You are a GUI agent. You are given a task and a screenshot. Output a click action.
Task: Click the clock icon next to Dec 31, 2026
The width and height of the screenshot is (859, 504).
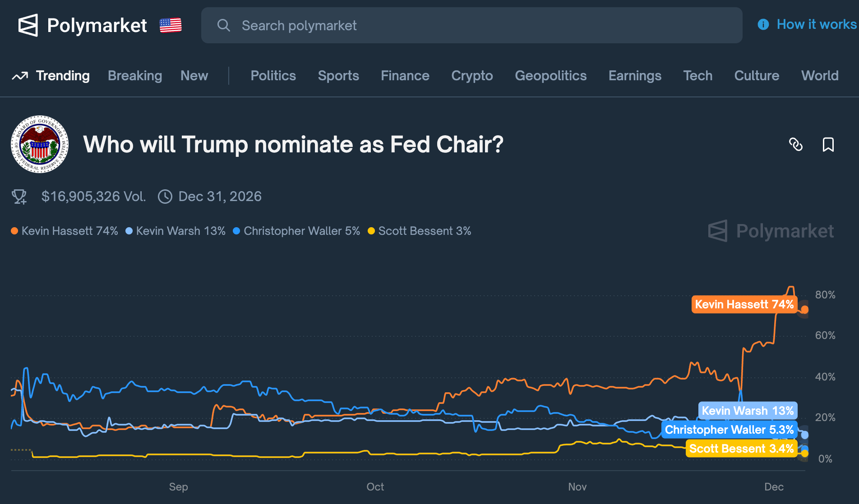[x=165, y=196]
